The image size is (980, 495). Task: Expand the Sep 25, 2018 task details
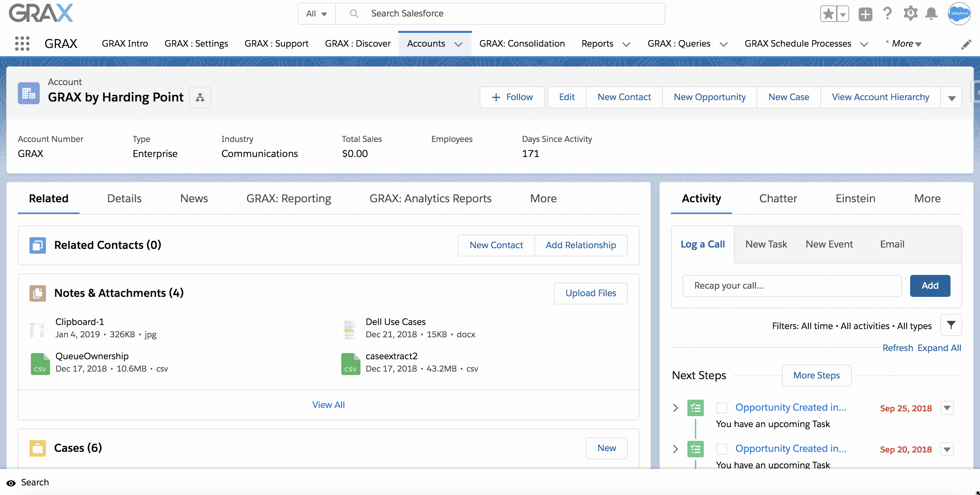(x=675, y=408)
